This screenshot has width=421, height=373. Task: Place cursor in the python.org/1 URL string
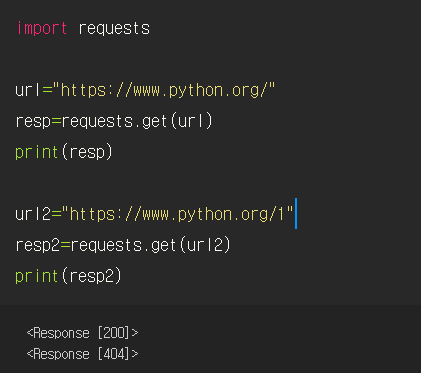[x=177, y=214]
